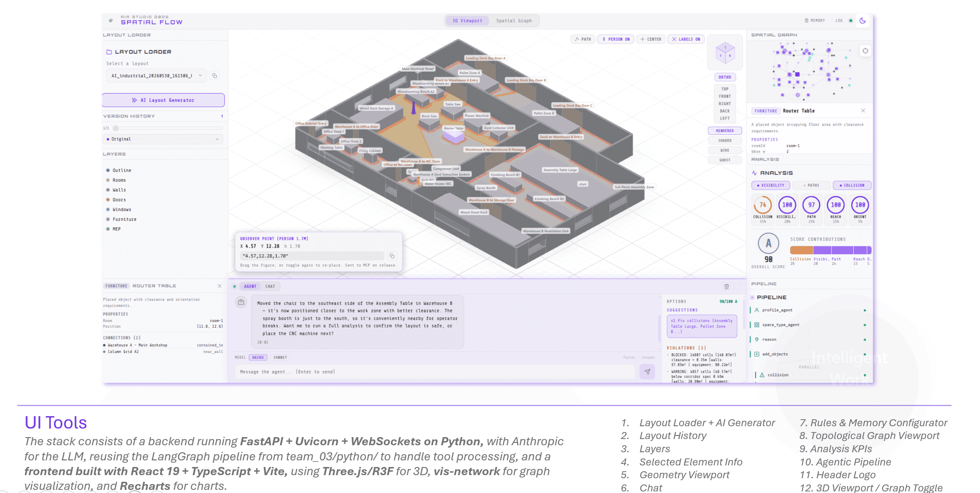
Task: Open the Log panel
Action: point(839,21)
